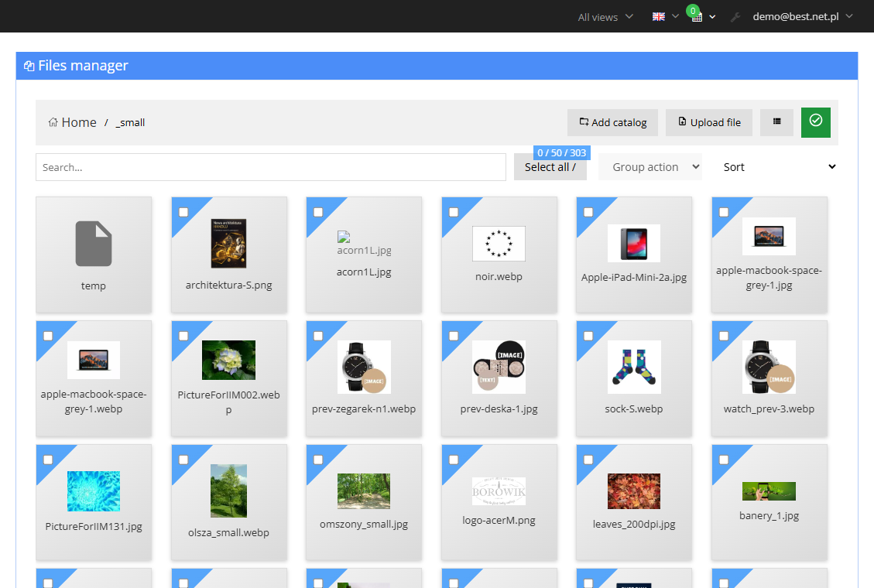Open Apple-iPad-Mini-2a.jpg thumbnail
Viewport: 874px width, 588px height.
click(634, 244)
